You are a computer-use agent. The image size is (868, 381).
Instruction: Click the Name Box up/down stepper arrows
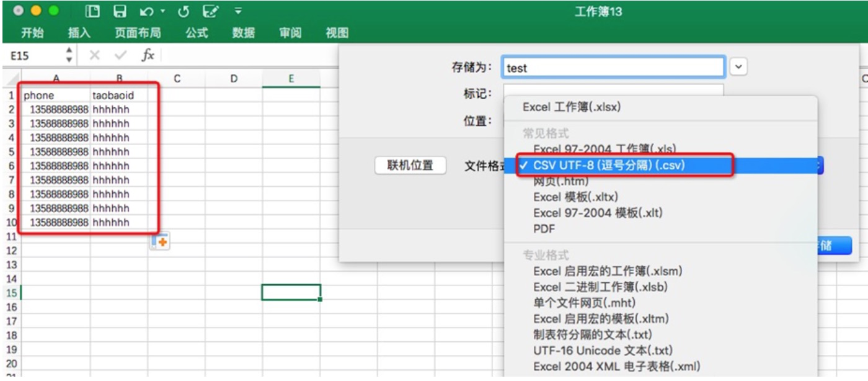point(69,55)
